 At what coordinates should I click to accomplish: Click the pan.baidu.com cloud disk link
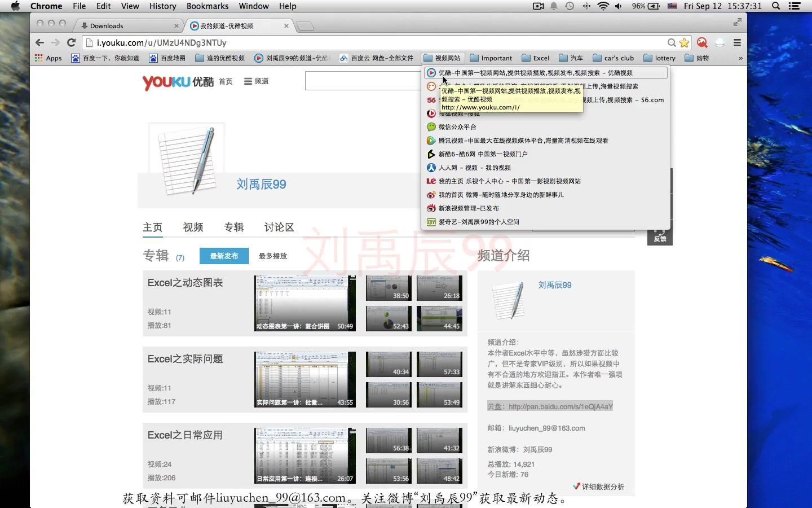pyautogui.click(x=561, y=406)
